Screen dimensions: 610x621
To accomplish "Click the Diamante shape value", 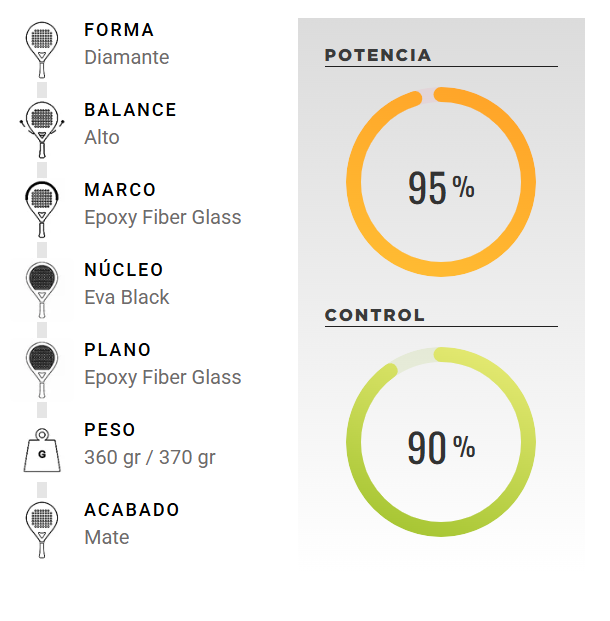I will click(x=127, y=57).
